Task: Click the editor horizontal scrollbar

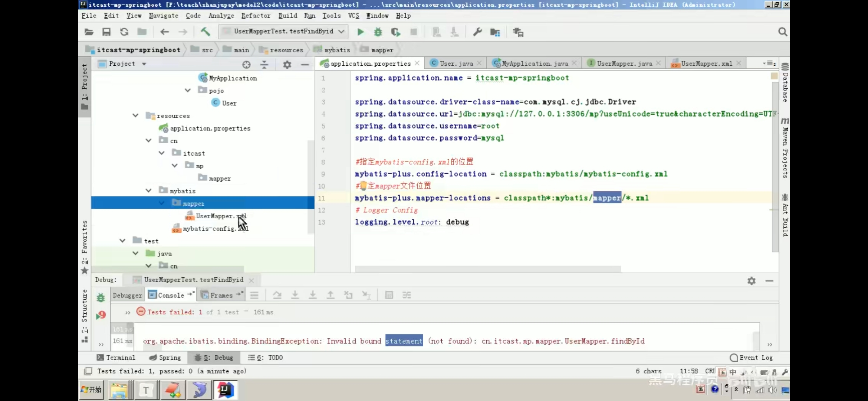Action: [x=487, y=268]
